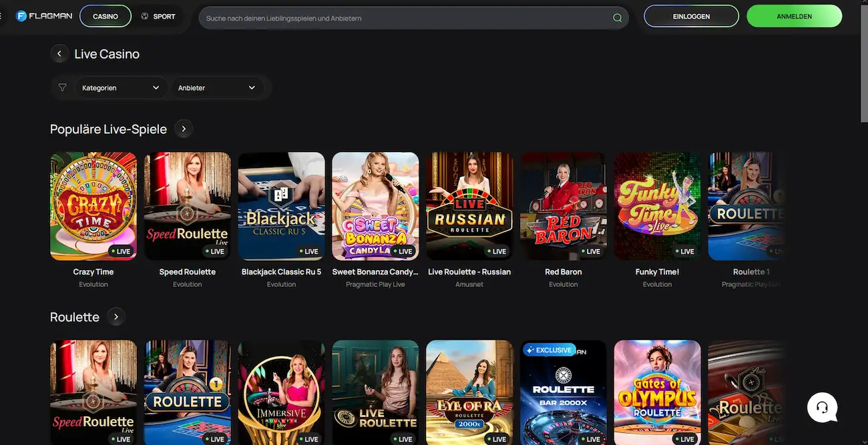868x445 pixels.
Task: Click the Live Casino page title
Action: [107, 54]
